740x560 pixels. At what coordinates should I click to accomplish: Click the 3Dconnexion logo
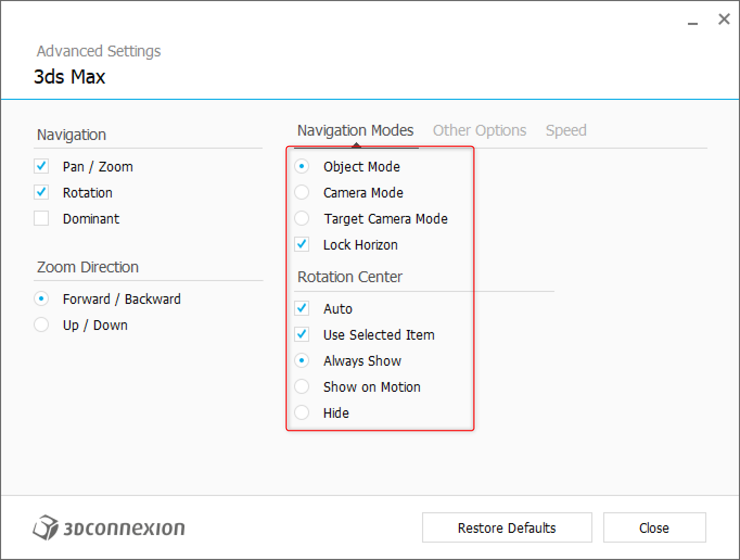pos(109,527)
